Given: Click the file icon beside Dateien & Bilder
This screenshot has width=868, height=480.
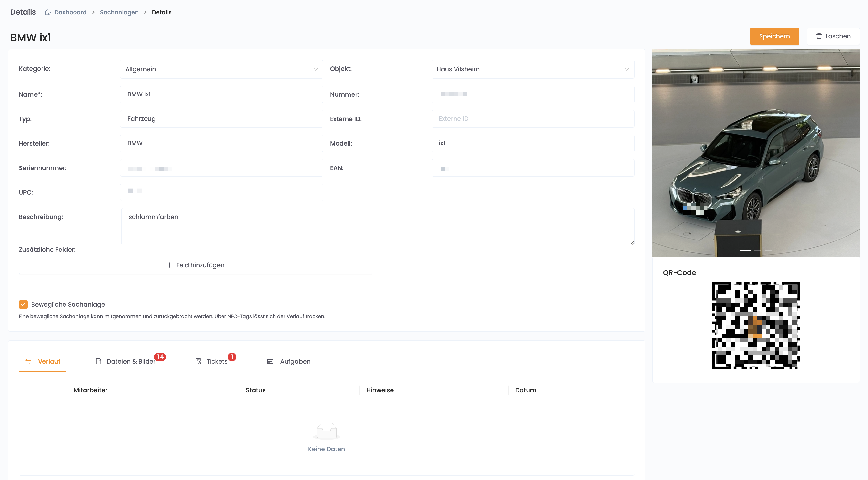Looking at the screenshot, I should point(98,361).
